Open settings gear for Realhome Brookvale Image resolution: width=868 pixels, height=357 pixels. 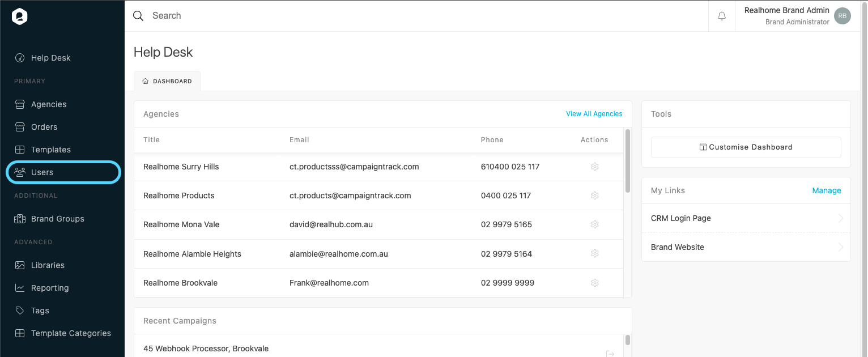tap(595, 283)
